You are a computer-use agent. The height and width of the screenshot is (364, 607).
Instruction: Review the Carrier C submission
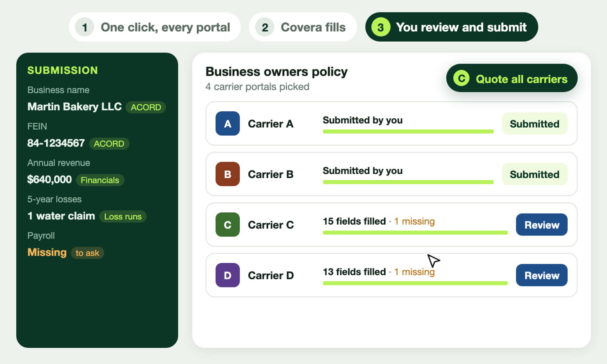pos(542,224)
